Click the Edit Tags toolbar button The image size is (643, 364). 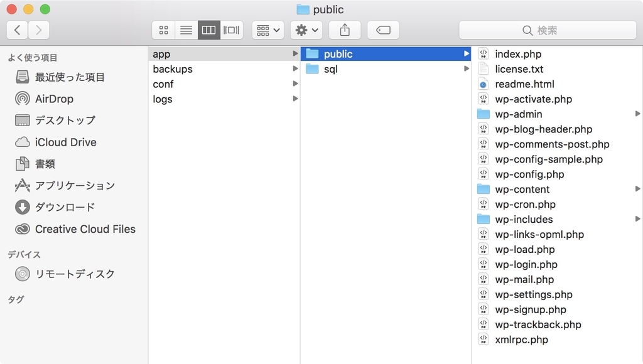(x=383, y=30)
